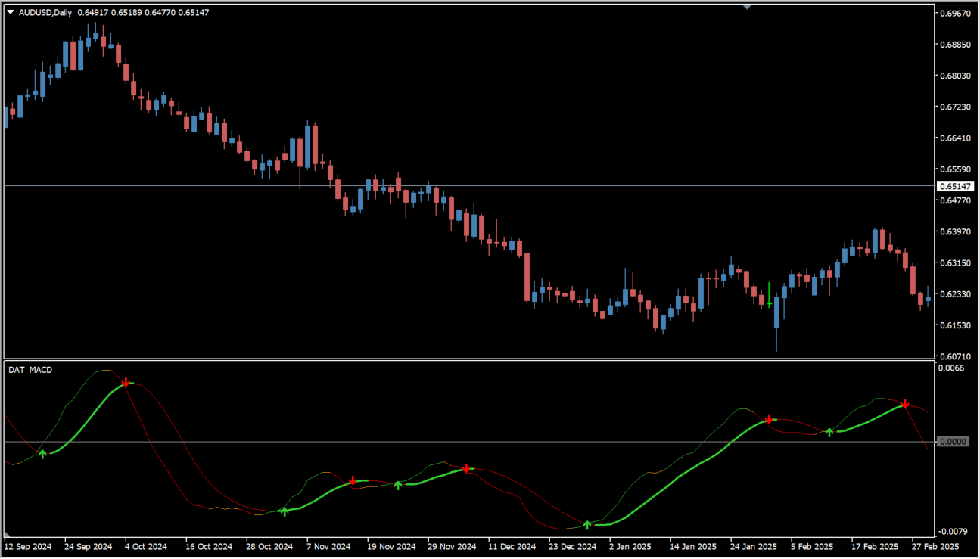Click the 23 Dec 2024 date label

coord(573,546)
